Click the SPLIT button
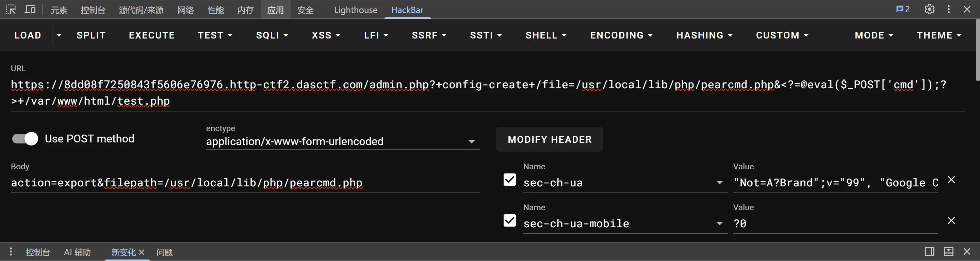Screen dimensions: 980x261 [91, 35]
